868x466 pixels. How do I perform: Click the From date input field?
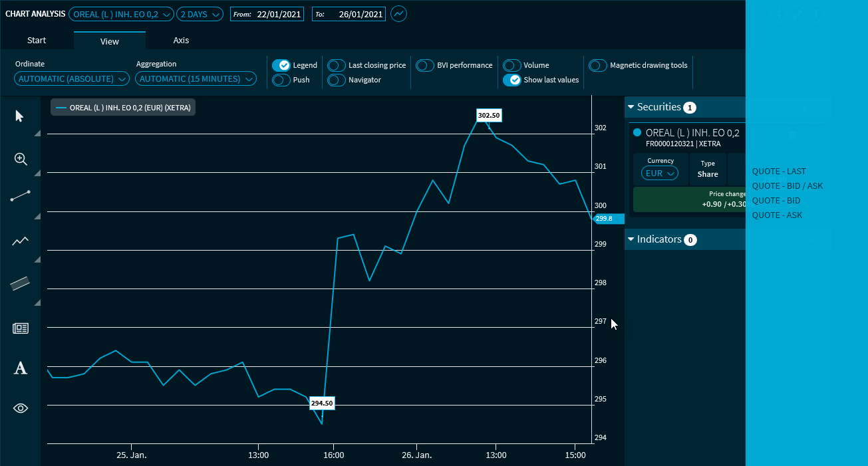279,14
